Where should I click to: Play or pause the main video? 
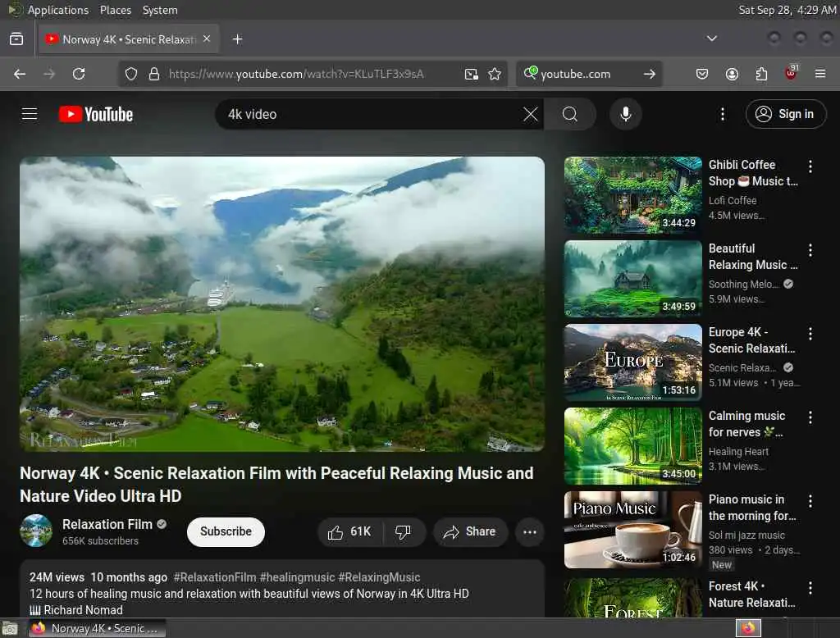[x=282, y=303]
